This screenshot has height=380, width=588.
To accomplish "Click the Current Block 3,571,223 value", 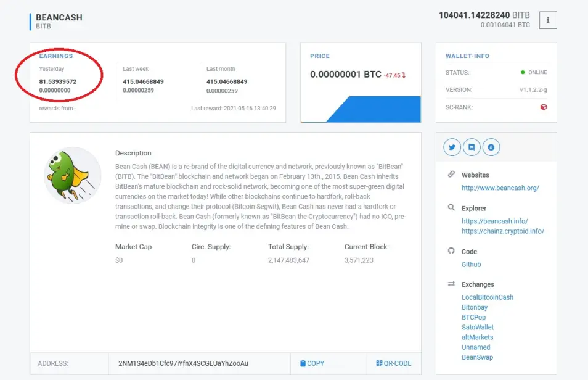I will pyautogui.click(x=359, y=260).
